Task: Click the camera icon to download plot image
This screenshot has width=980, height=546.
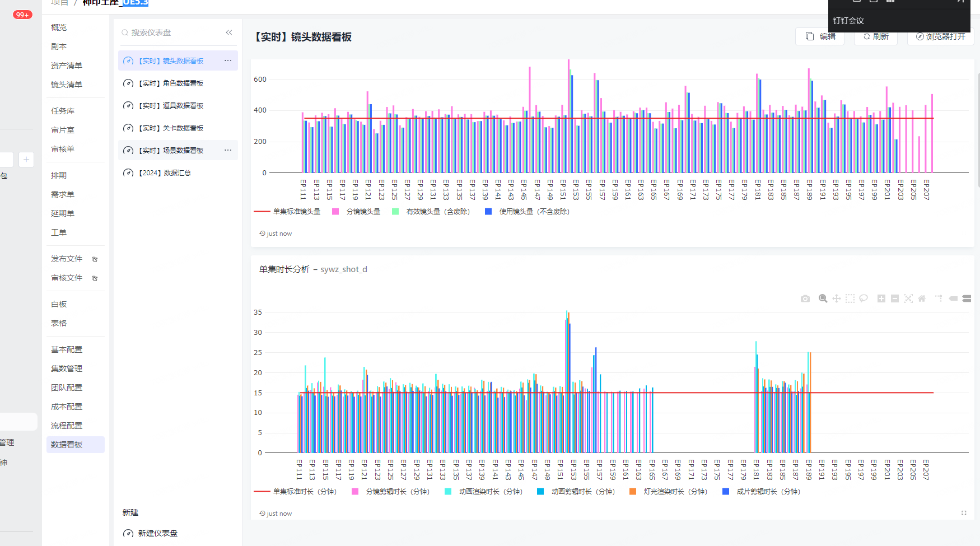Action: pyautogui.click(x=805, y=299)
